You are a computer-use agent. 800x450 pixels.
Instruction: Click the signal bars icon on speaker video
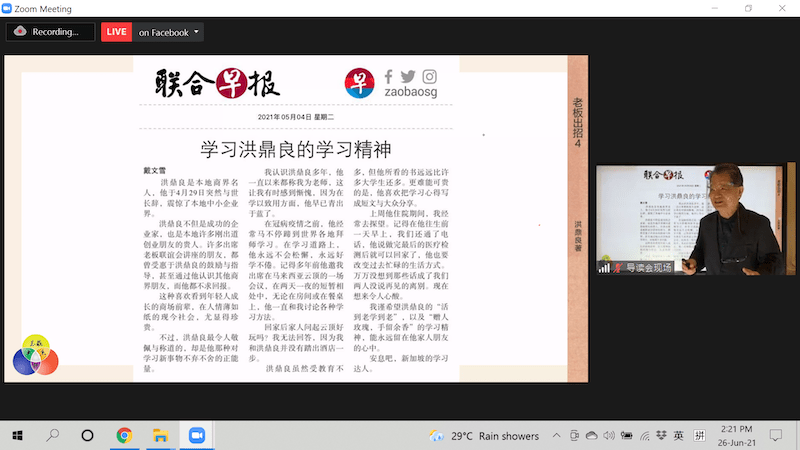[604, 267]
